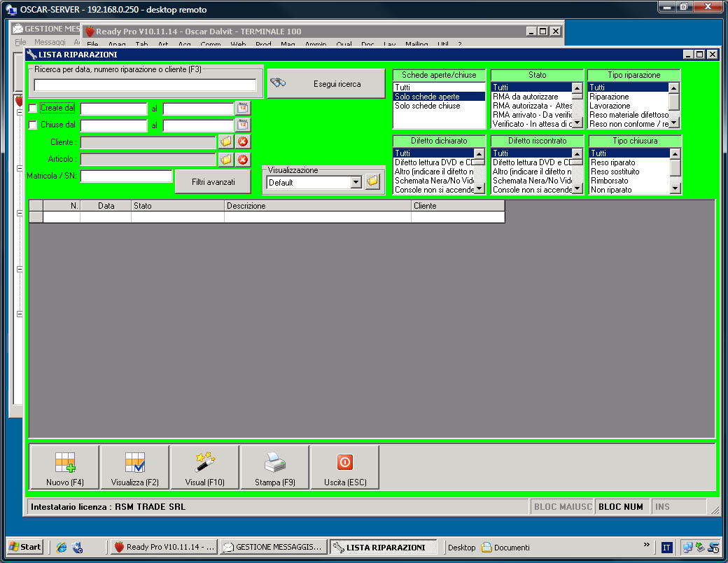
Task: Select 'Solo schede chiuse' in list
Action: click(427, 106)
